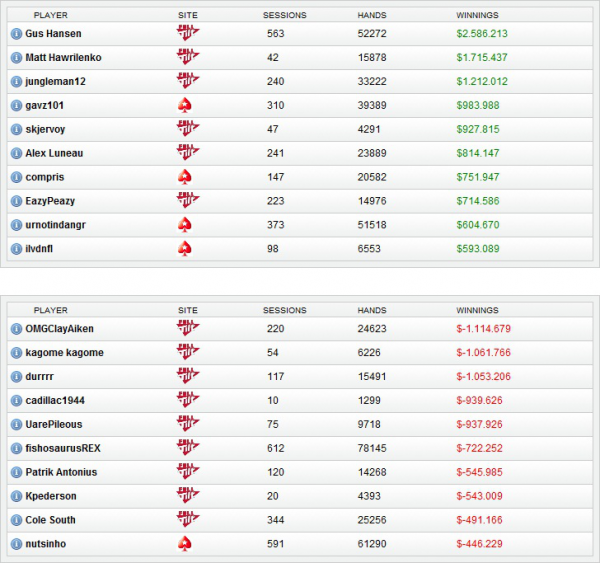
Task: Click the PLAYER header in losers table
Action: coord(50,311)
